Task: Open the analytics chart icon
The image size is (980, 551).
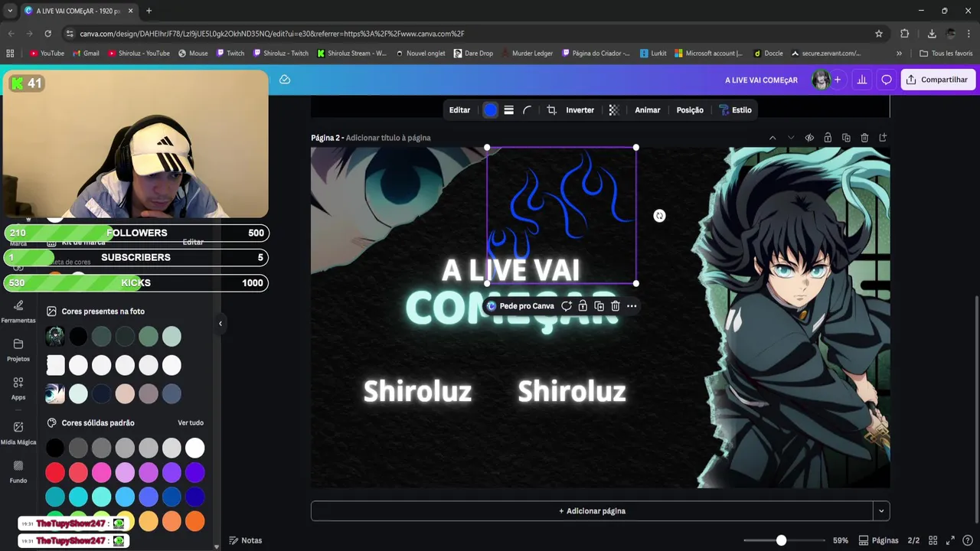Action: coord(862,80)
